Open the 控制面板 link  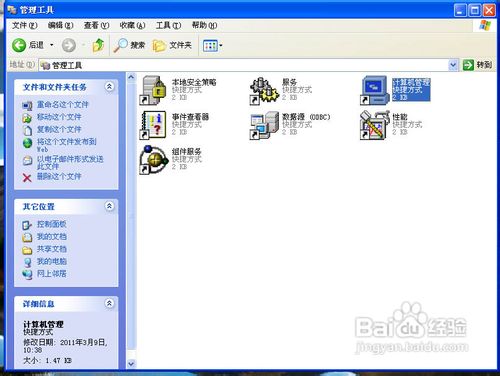coord(51,224)
